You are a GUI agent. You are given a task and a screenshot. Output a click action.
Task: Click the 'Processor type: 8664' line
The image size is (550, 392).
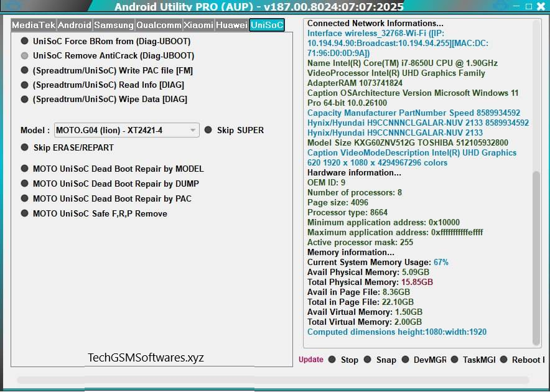[x=347, y=212]
